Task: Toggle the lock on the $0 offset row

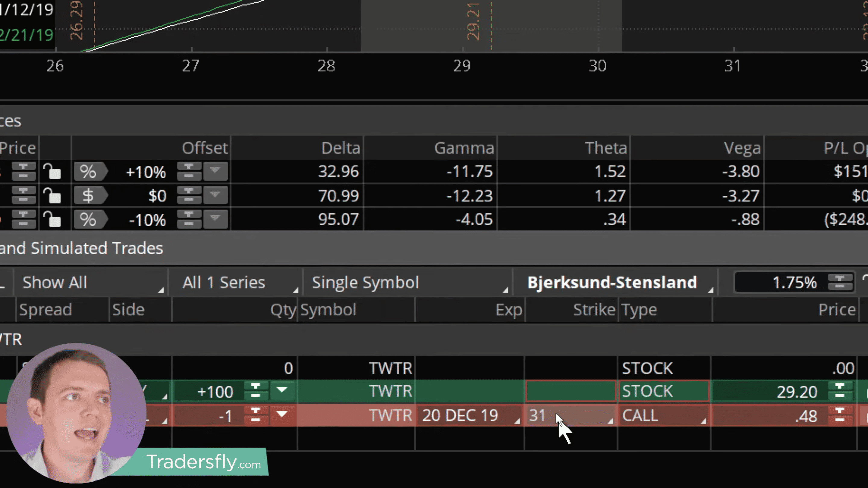Action: click(52, 195)
